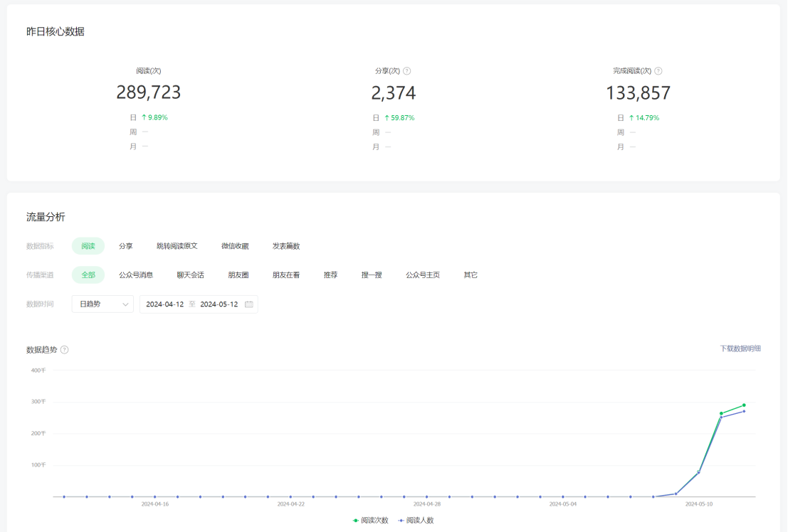788x532 pixels.
Task: Click help icon next to 分享(次)
Action: [x=407, y=71]
